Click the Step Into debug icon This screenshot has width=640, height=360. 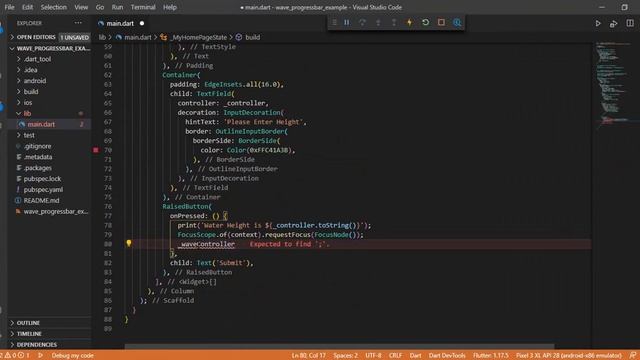click(x=378, y=22)
